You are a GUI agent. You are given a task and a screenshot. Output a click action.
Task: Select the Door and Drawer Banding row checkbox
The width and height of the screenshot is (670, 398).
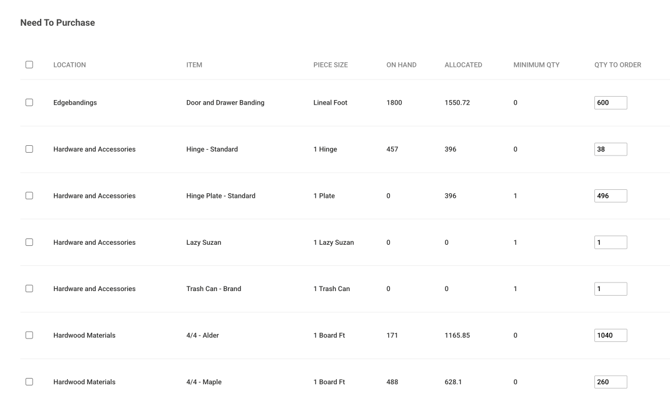(x=29, y=102)
